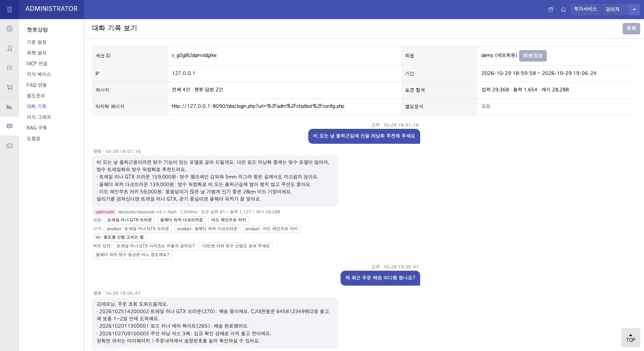Open the statistics bar chart icon
This screenshot has height=351, width=644.
tap(10, 107)
